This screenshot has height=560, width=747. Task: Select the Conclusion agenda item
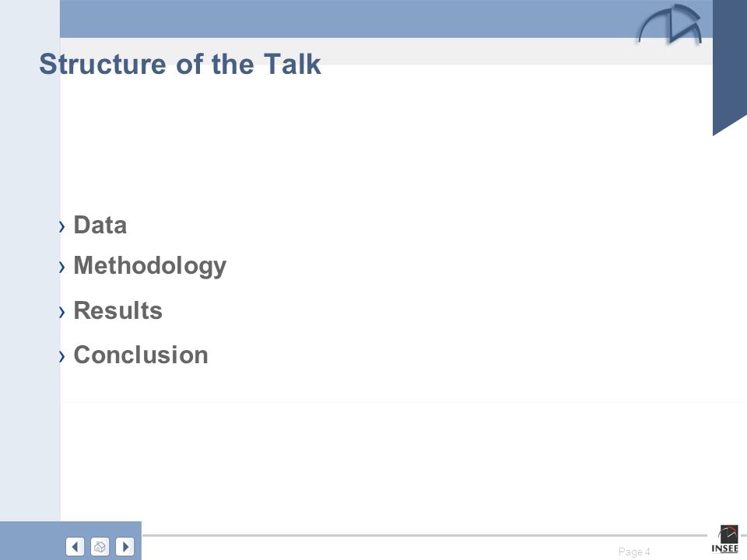click(x=141, y=355)
